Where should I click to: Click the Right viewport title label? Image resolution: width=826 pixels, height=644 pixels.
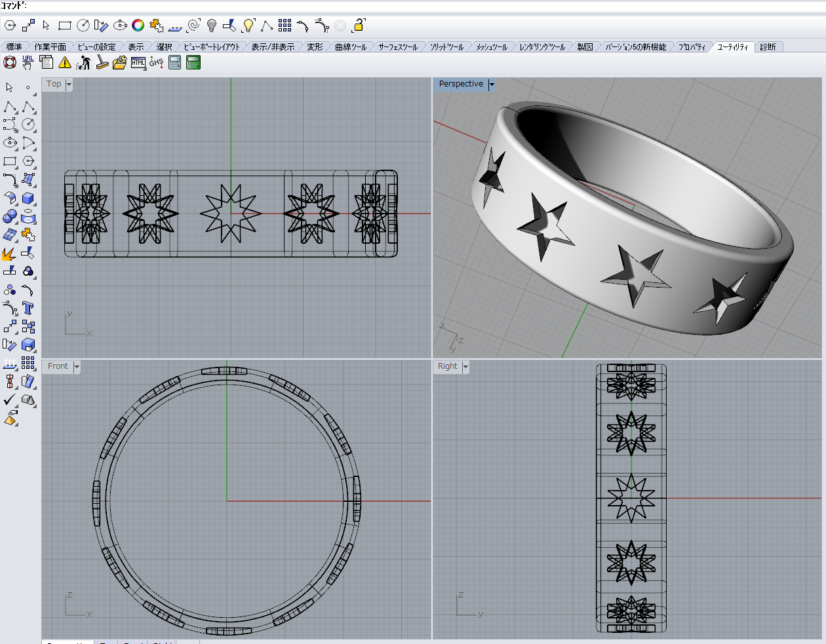tap(448, 367)
